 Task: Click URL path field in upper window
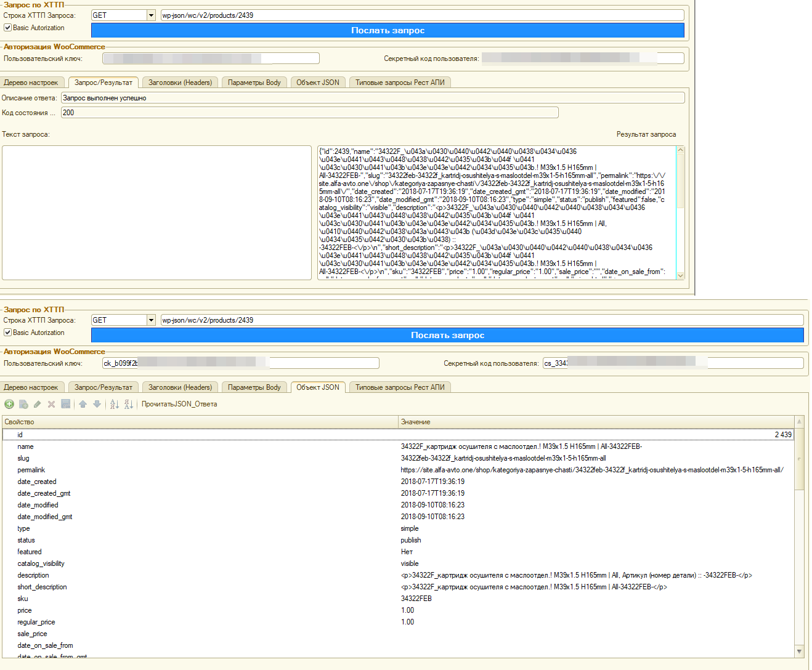422,15
